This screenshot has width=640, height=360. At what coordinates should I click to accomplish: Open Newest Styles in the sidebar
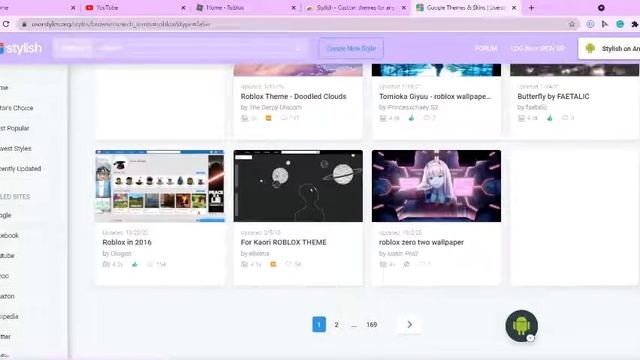point(16,149)
